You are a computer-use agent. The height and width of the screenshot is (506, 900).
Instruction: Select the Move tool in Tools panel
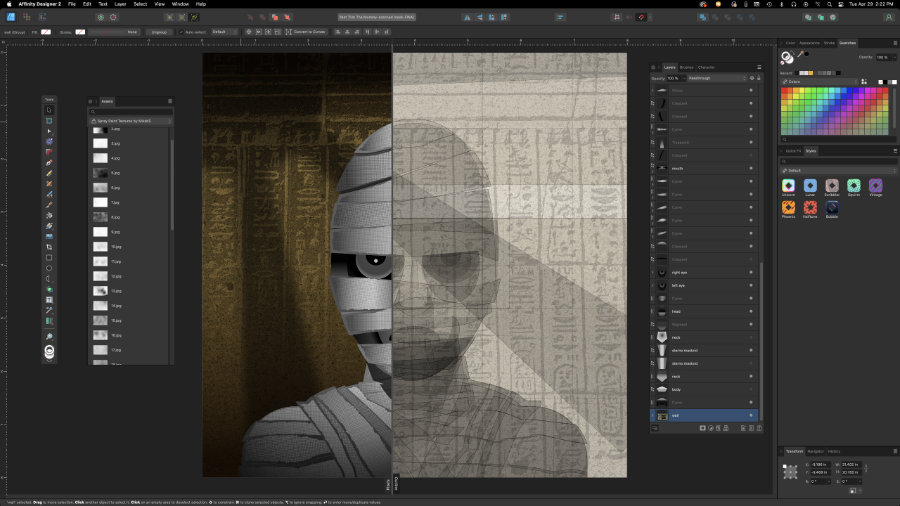tap(49, 109)
